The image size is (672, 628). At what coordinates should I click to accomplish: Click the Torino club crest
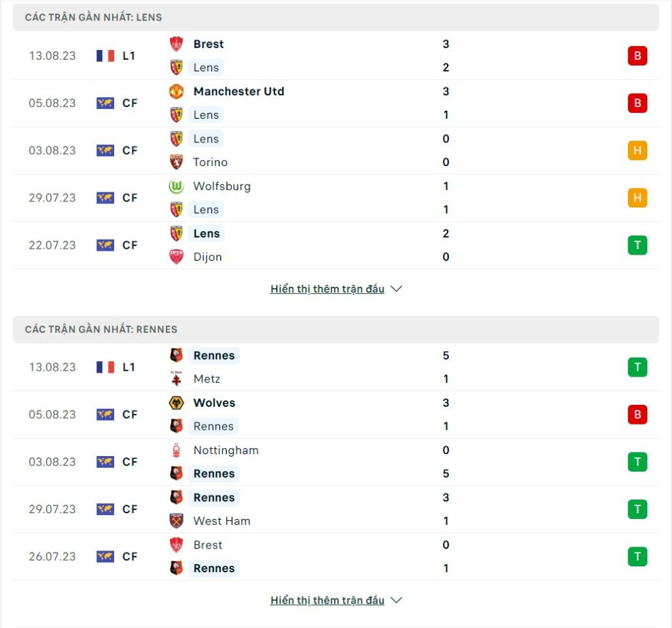click(176, 162)
